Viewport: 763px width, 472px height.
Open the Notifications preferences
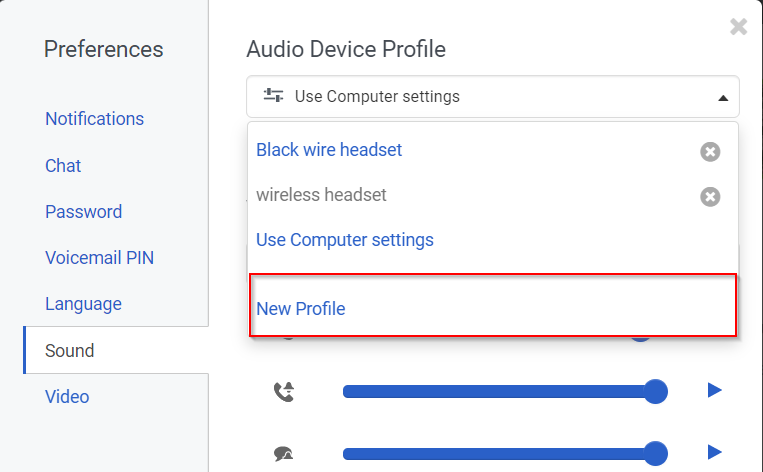94,119
